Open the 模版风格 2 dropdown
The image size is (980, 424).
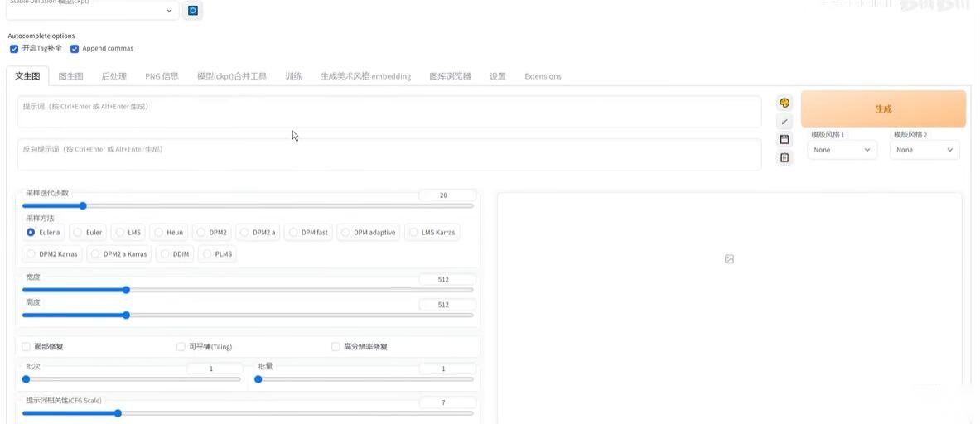pyautogui.click(x=924, y=150)
